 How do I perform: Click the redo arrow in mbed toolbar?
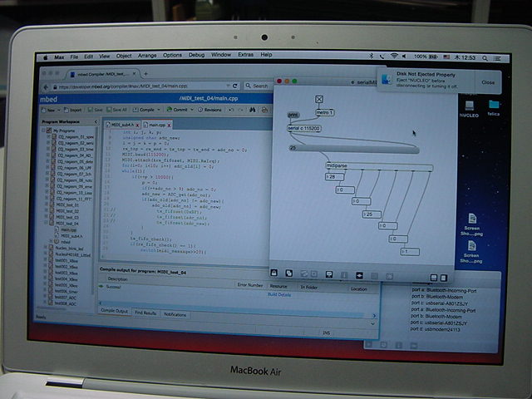coord(241,110)
